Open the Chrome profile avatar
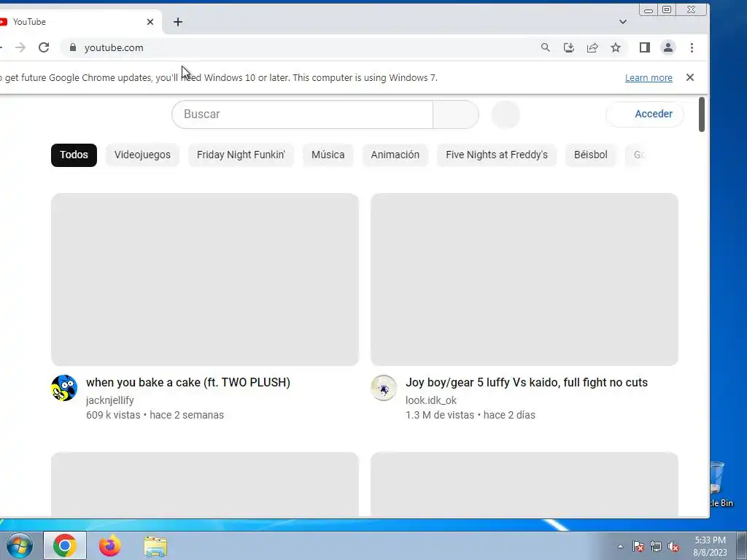747x560 pixels. pos(668,47)
